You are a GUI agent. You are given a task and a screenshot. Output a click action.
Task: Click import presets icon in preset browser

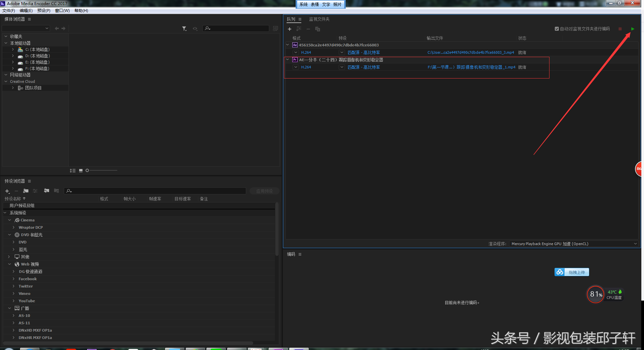coord(46,191)
